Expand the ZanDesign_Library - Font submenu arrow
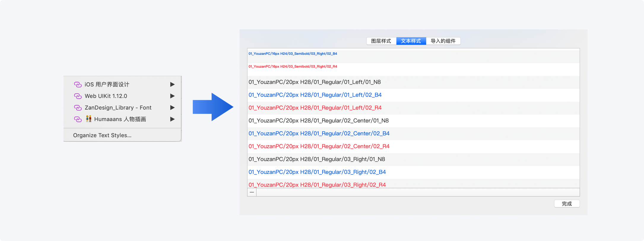 click(172, 108)
